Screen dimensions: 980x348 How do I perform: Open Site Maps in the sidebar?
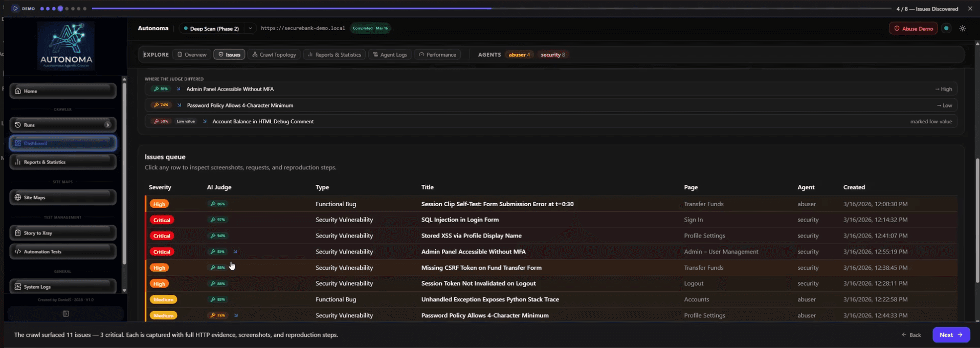63,198
